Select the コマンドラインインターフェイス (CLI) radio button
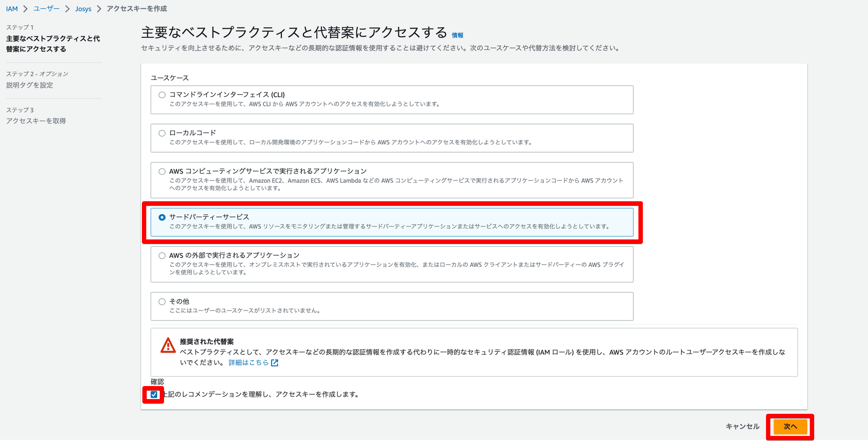Image resolution: width=868 pixels, height=442 pixels. coord(162,95)
